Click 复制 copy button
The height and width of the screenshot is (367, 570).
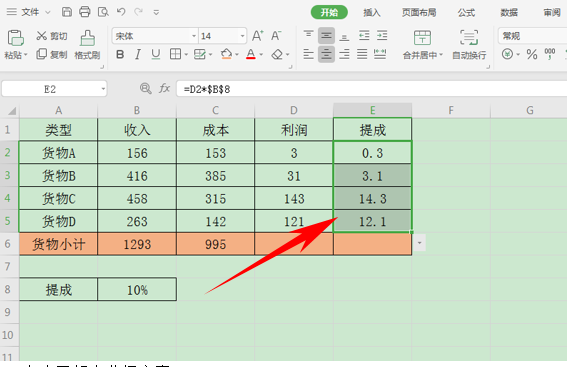(x=51, y=55)
